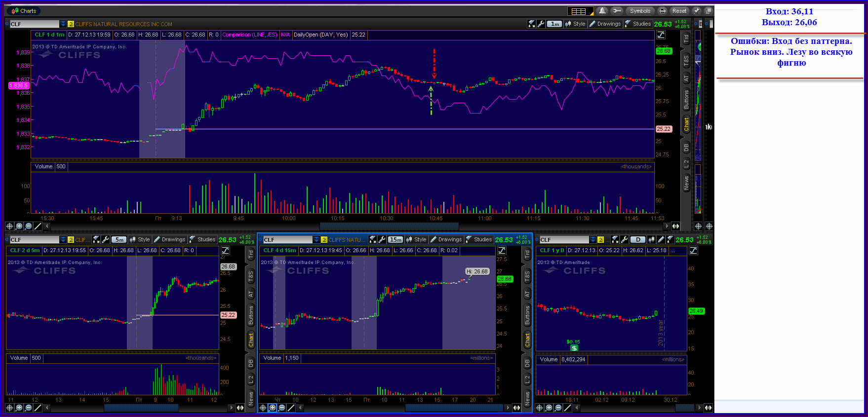868x417 pixels.
Task: Zoom in using magnifier plus under main chart
Action: (19, 226)
